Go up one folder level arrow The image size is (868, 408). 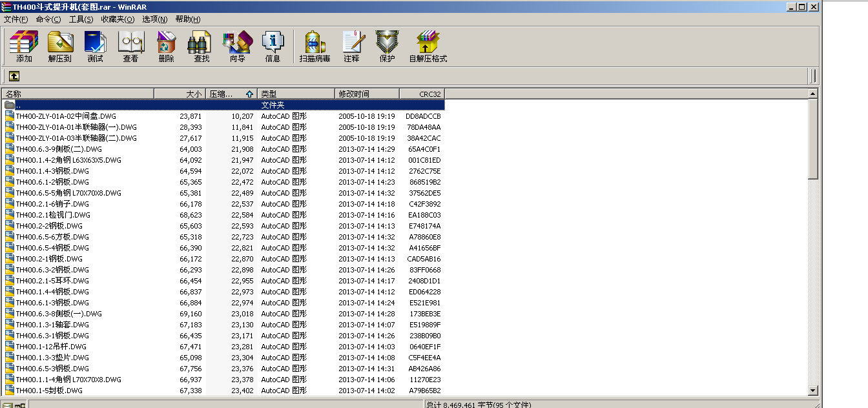click(14, 76)
